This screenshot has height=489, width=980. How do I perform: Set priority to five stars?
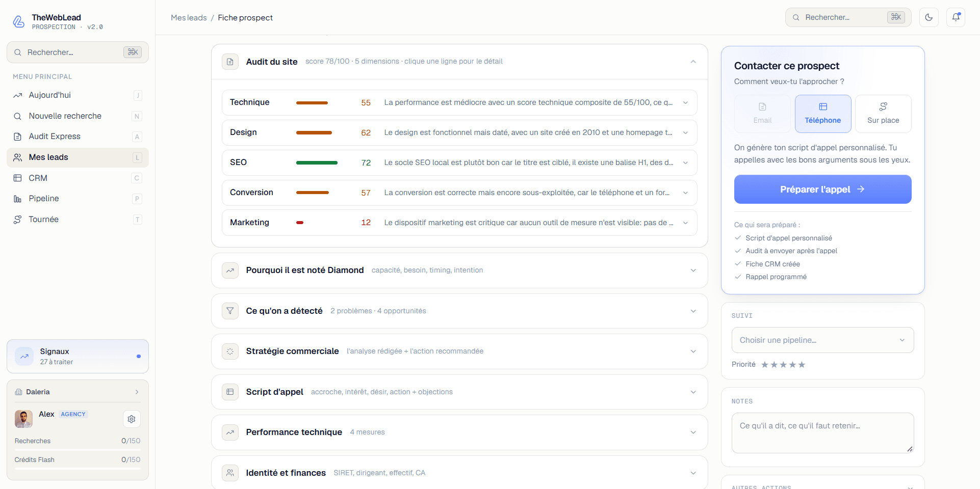(x=802, y=365)
